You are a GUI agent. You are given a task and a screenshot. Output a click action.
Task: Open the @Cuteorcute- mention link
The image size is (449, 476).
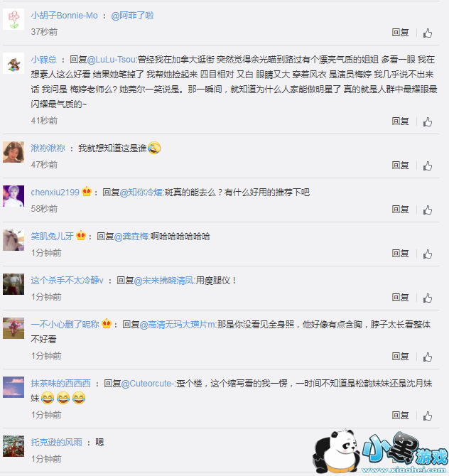pyautogui.click(x=148, y=384)
